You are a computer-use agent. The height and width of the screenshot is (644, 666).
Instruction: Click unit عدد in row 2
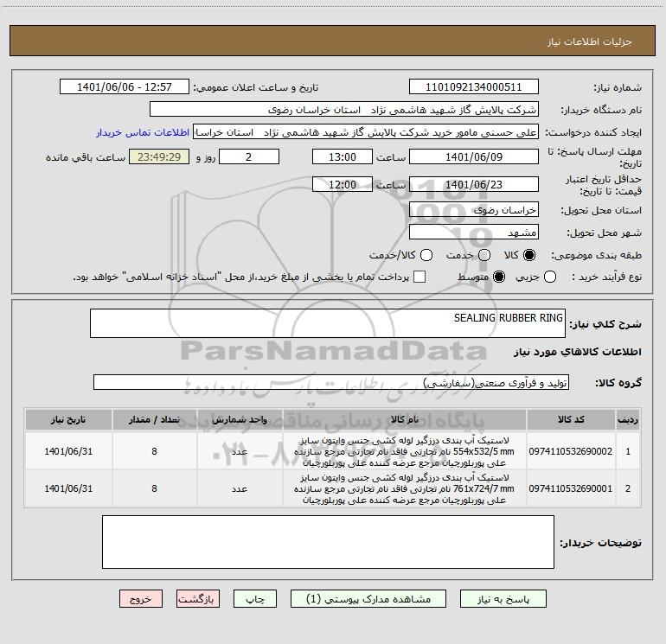coord(240,488)
